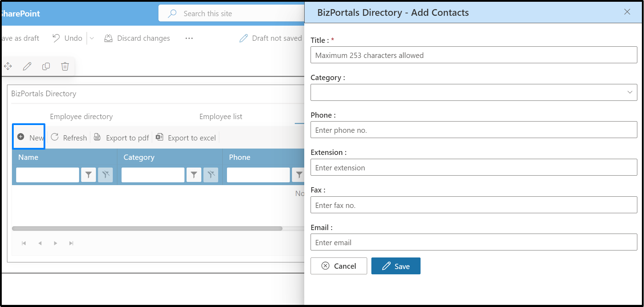644x307 pixels.
Task: Click Save as draft
Action: click(x=20, y=38)
